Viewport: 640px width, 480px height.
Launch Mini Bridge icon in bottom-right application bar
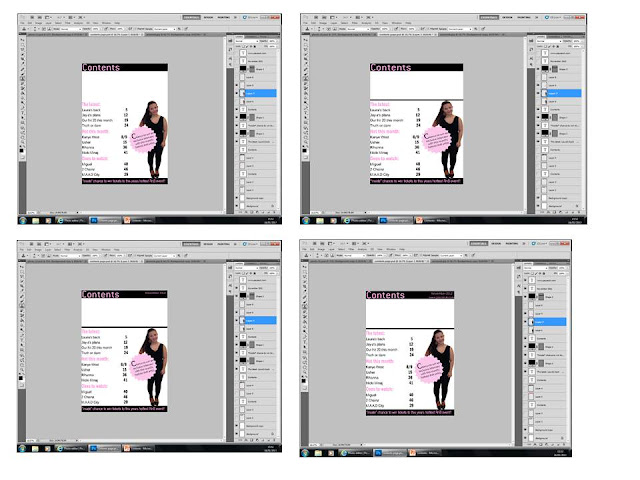point(322,243)
